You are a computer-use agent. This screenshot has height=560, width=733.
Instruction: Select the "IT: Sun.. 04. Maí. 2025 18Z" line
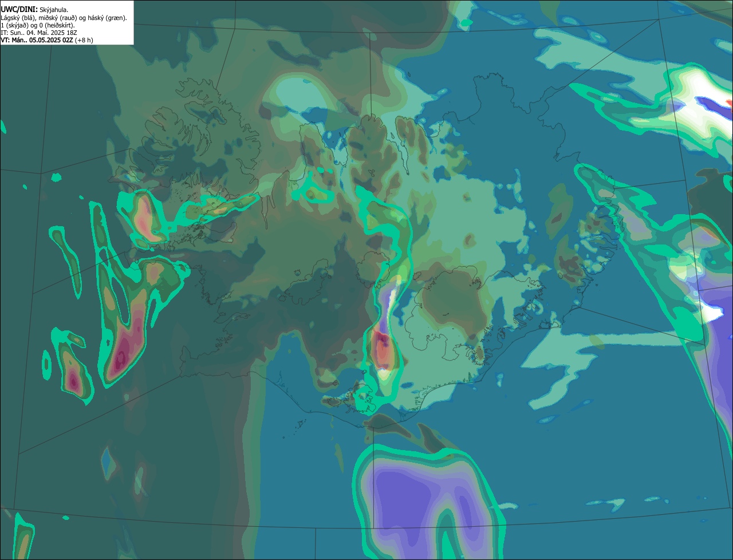[x=39, y=33]
